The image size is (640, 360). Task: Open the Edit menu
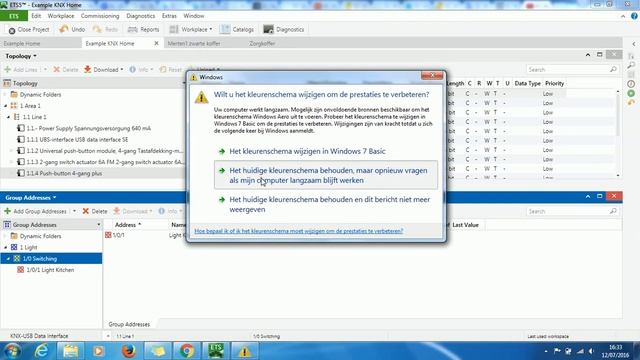click(36, 16)
